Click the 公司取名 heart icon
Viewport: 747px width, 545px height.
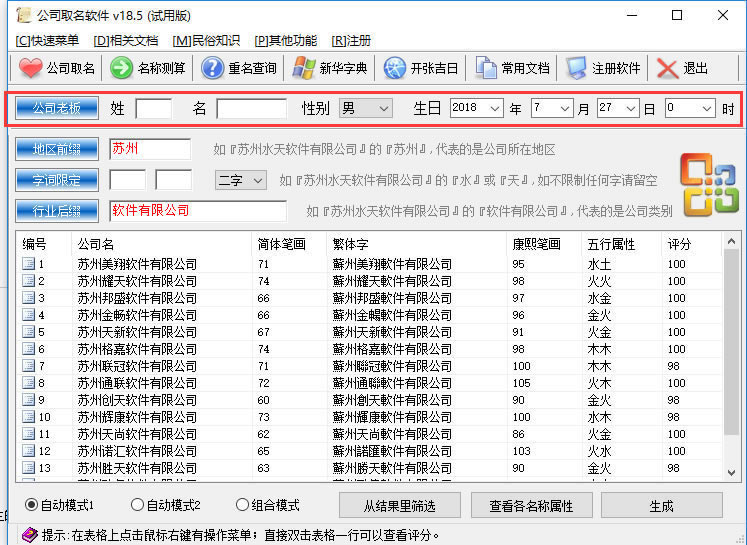31,68
